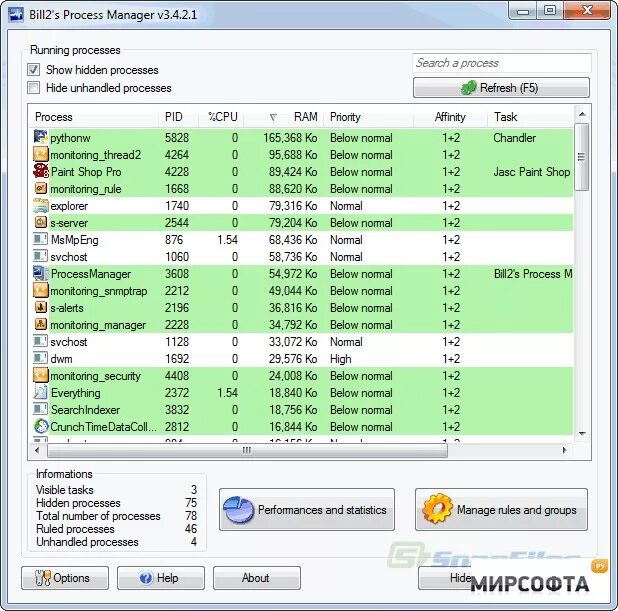Viewport: 618px width, 611px height.
Task: Click the Hide button
Action: point(445,578)
